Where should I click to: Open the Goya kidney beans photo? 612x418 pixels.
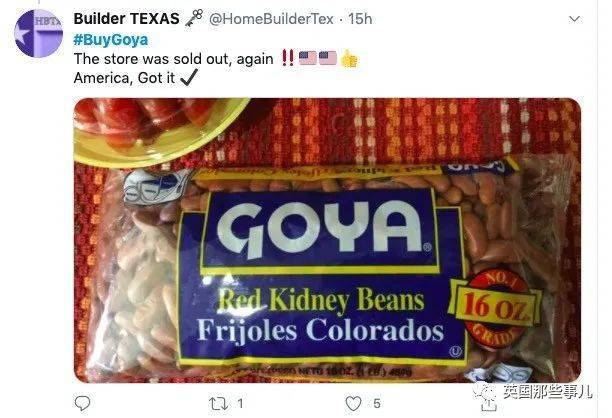click(x=327, y=240)
